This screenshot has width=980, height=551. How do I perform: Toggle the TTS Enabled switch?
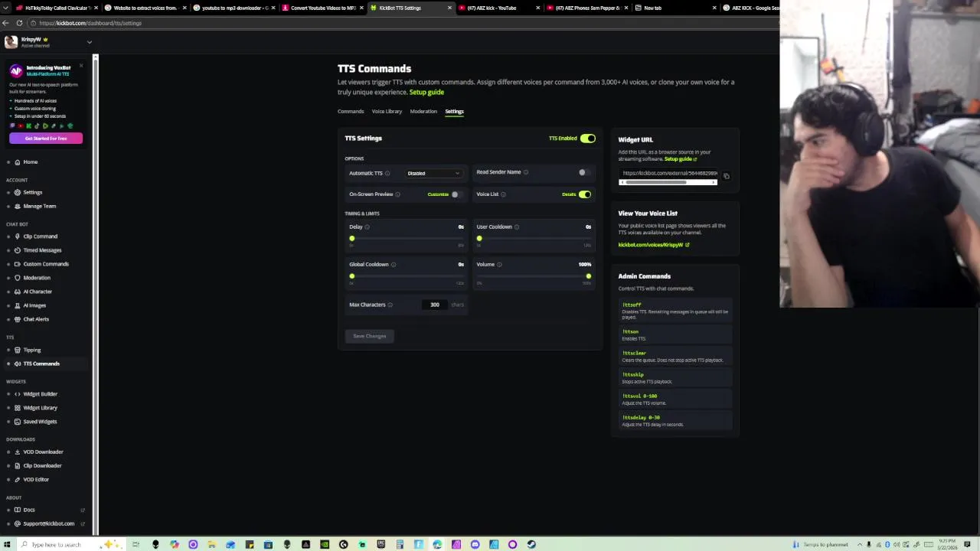click(x=588, y=139)
